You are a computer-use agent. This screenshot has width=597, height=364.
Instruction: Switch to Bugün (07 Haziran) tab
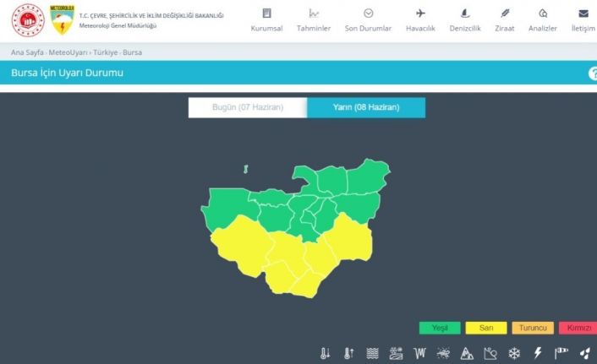(248, 108)
